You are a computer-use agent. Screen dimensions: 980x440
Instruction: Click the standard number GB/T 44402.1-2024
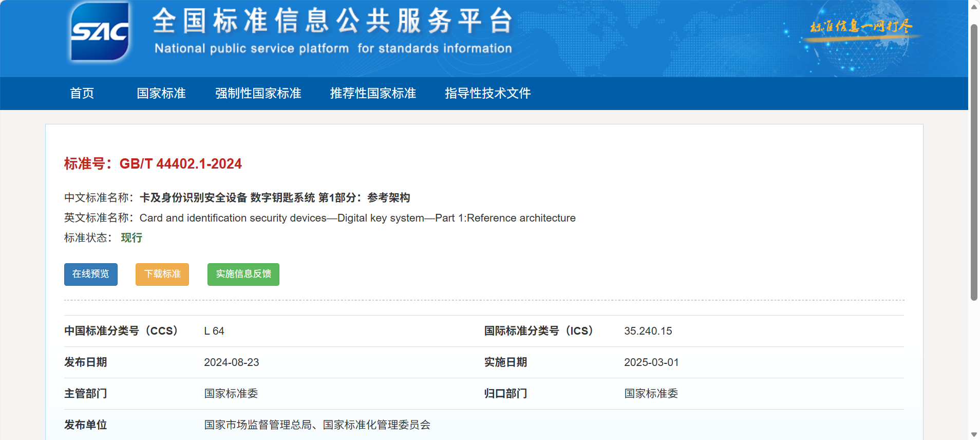click(180, 163)
